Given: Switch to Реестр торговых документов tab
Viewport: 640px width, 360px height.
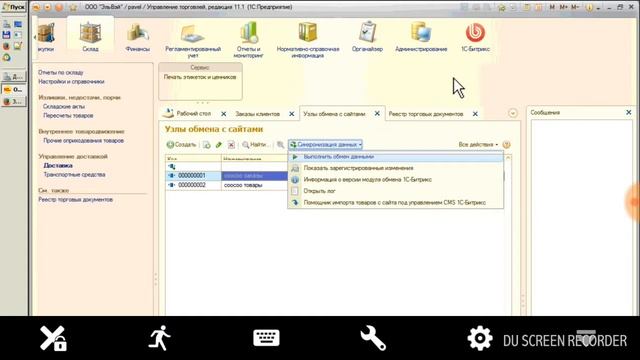Looking at the screenshot, I should [x=426, y=114].
